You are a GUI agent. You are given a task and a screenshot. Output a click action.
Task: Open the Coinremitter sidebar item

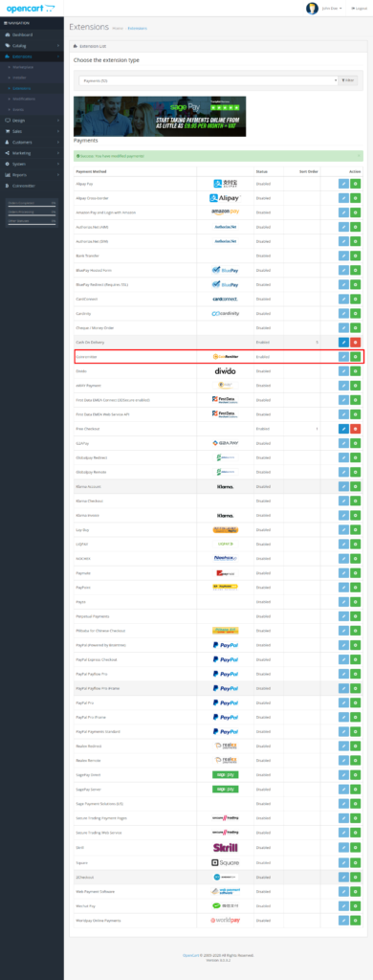click(32, 186)
